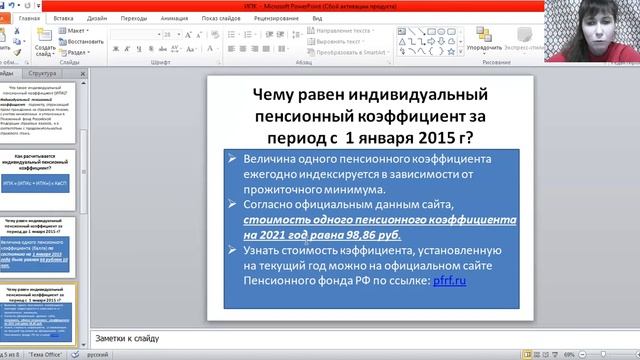Open the Упорядочить arrange dropdown
This screenshot has width=640, height=360.
tap(484, 41)
